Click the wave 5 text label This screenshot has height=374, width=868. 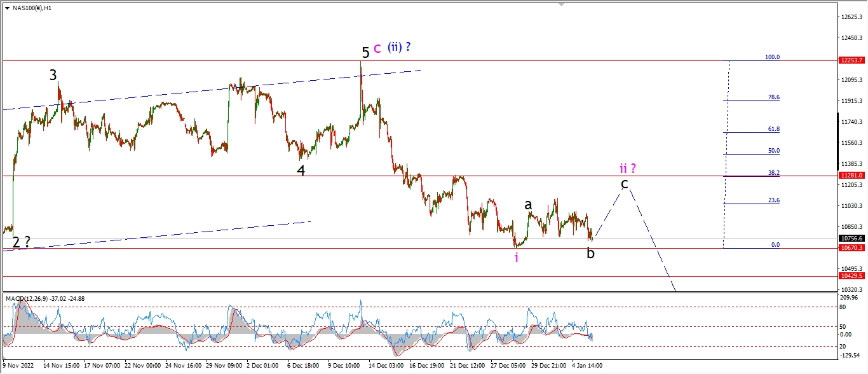(x=365, y=52)
